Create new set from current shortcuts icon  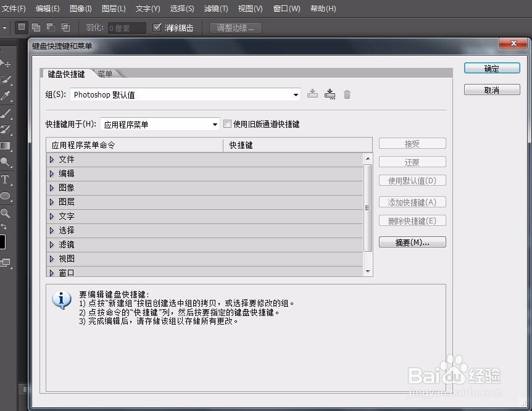point(330,94)
